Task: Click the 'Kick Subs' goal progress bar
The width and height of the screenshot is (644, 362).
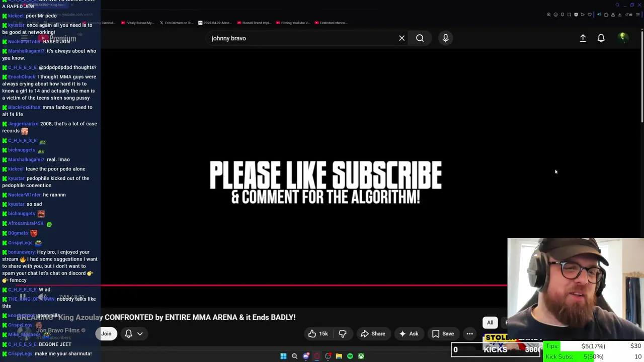Action: pos(594,356)
